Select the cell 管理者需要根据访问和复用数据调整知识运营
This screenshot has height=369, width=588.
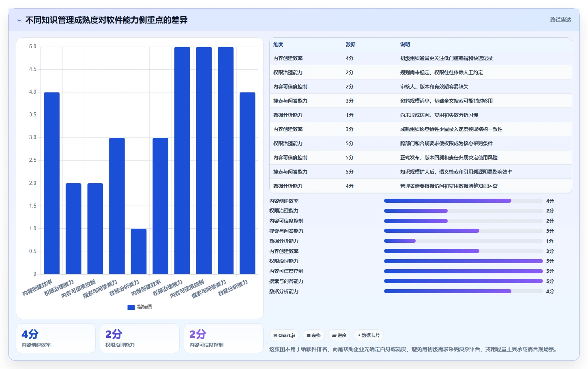449,186
